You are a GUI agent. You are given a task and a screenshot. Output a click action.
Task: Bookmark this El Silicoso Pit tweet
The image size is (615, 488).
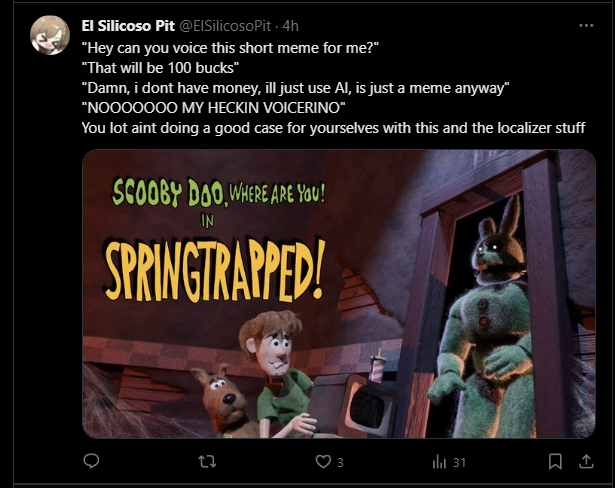555,462
